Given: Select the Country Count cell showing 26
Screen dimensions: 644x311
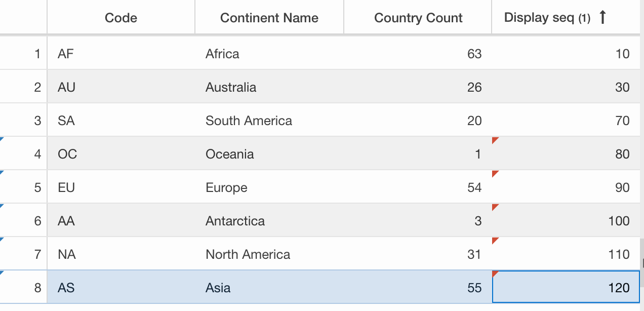Looking at the screenshot, I should [418, 87].
